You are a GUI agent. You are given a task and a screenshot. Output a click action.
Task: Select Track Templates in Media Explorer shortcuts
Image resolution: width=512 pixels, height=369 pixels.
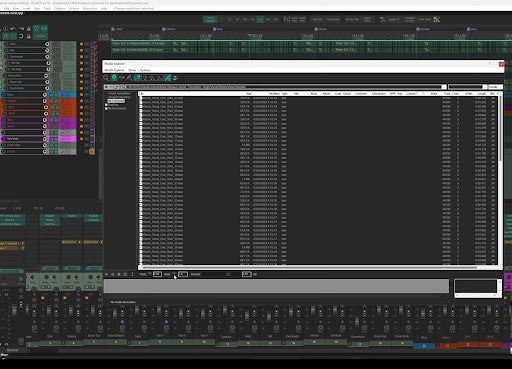[120, 94]
